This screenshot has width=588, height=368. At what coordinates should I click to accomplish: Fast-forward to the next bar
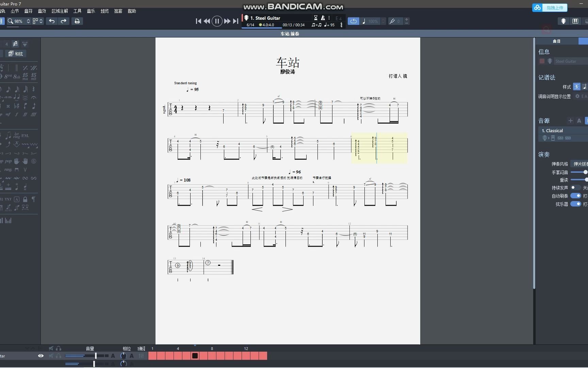pos(227,21)
